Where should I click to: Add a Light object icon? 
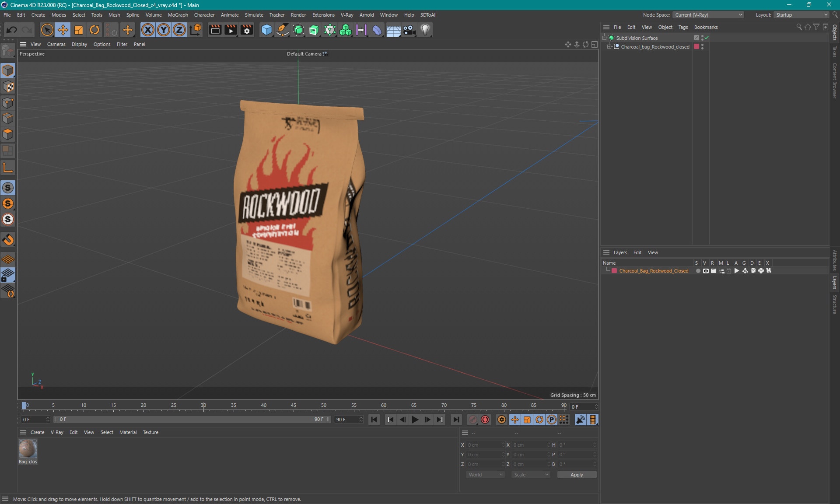(x=425, y=30)
